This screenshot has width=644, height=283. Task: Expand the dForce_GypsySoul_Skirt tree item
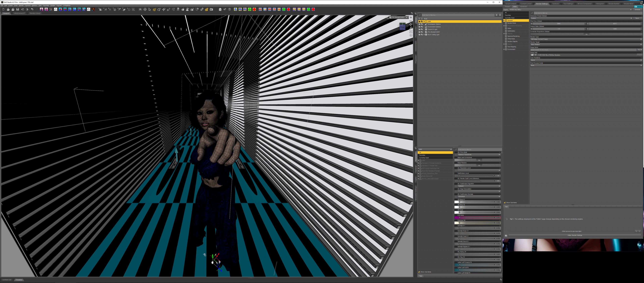click(418, 173)
